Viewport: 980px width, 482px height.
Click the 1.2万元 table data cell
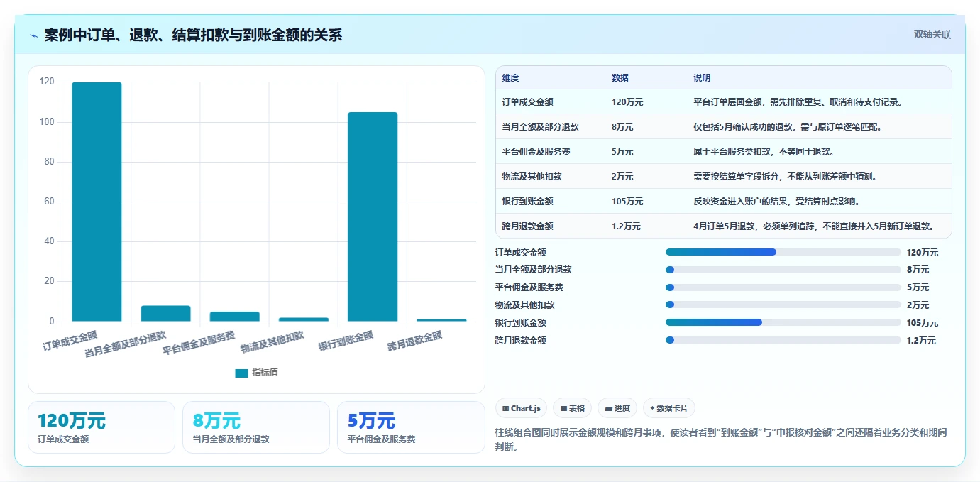(626, 226)
